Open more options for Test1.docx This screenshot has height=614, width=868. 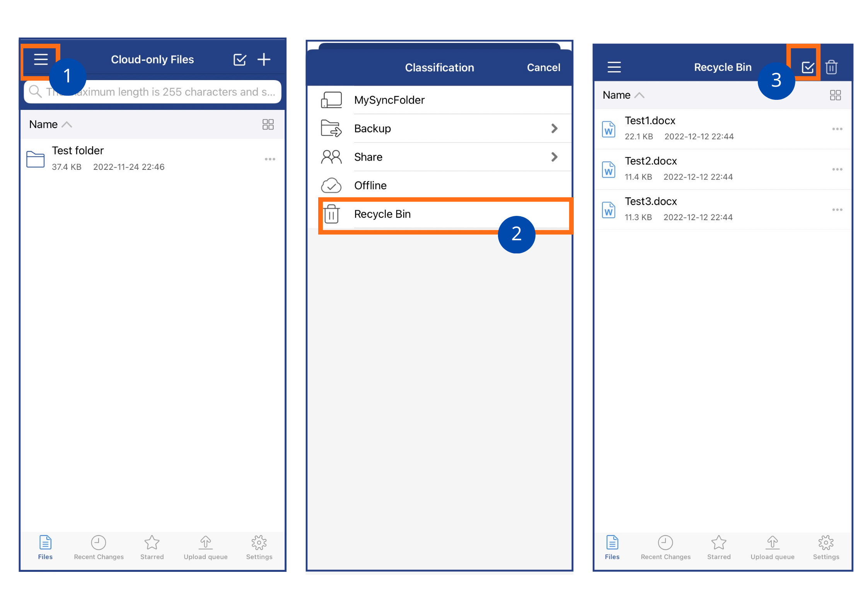[x=837, y=129]
